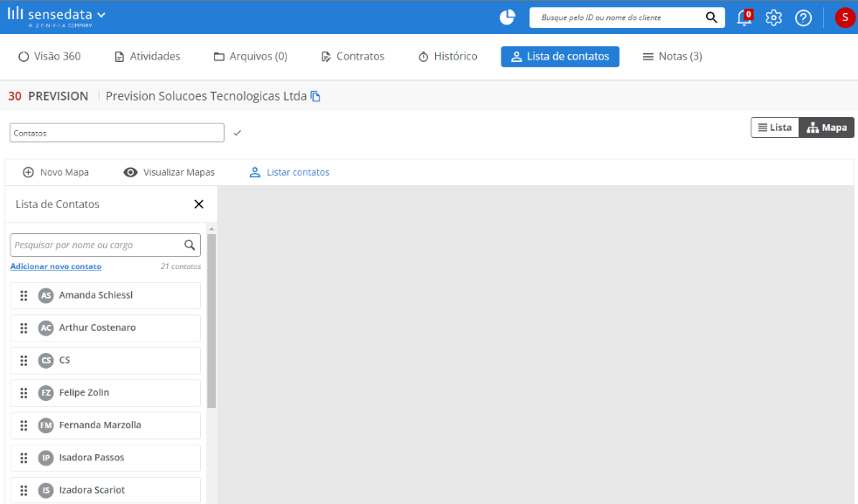Click Visualizar Mapas eye option
This screenshot has width=858, height=504.
pyautogui.click(x=170, y=172)
